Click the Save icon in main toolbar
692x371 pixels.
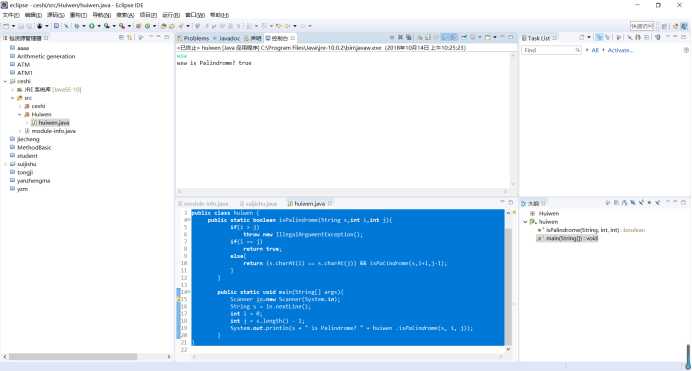(20, 26)
